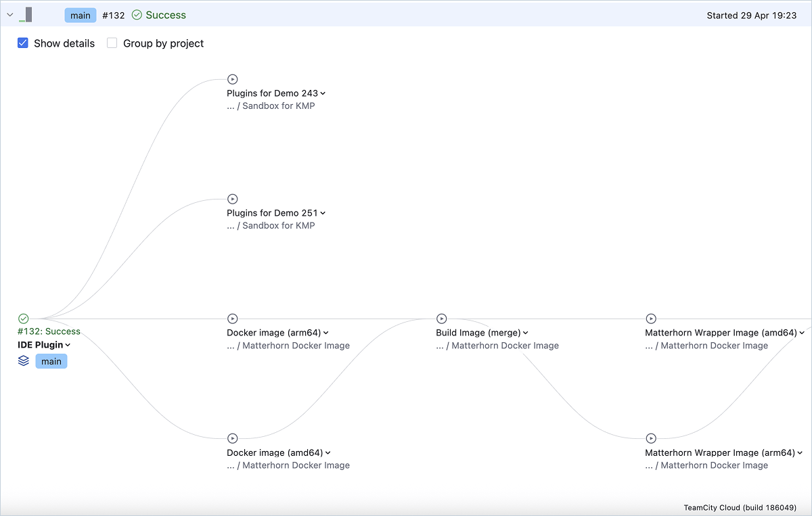This screenshot has height=516, width=812.
Task: Click the run icon on Matterhorn Wrapper Image (arm64)
Action: click(x=651, y=438)
